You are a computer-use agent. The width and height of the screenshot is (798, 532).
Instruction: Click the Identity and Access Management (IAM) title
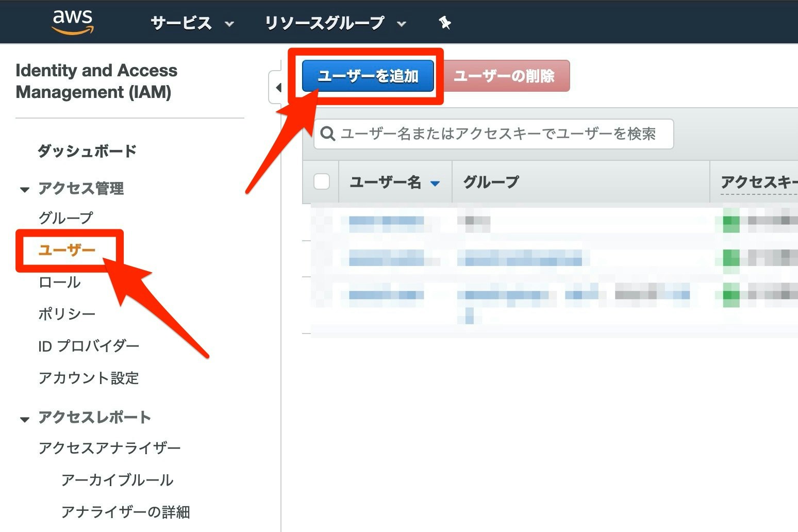click(x=96, y=81)
